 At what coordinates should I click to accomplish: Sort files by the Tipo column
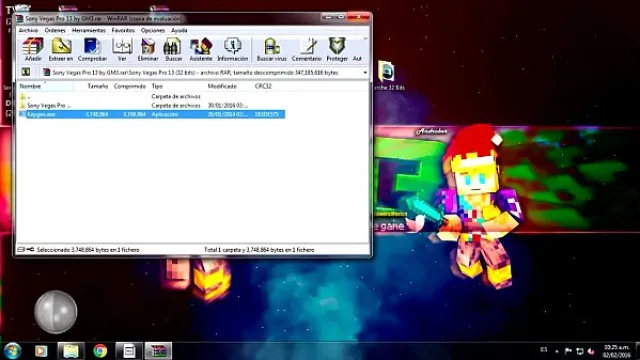[157, 86]
